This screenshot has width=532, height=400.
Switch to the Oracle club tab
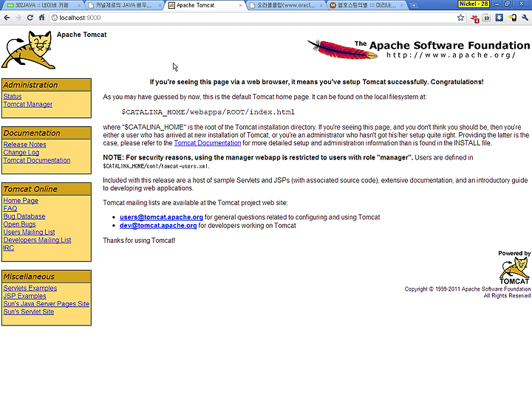coord(286,5)
